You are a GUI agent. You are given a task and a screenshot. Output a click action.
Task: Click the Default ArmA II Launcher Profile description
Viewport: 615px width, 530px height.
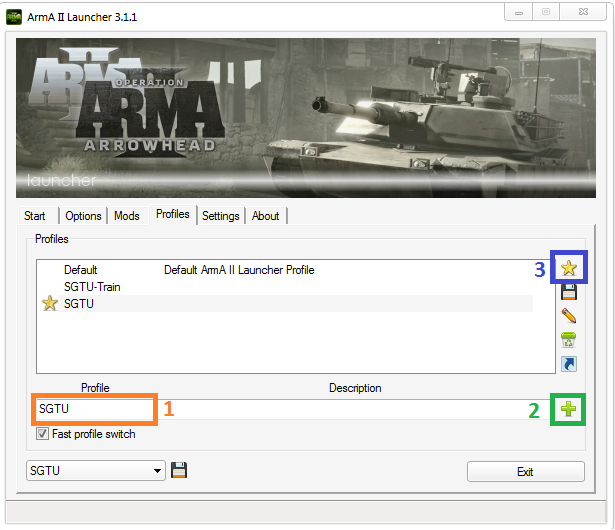point(239,270)
